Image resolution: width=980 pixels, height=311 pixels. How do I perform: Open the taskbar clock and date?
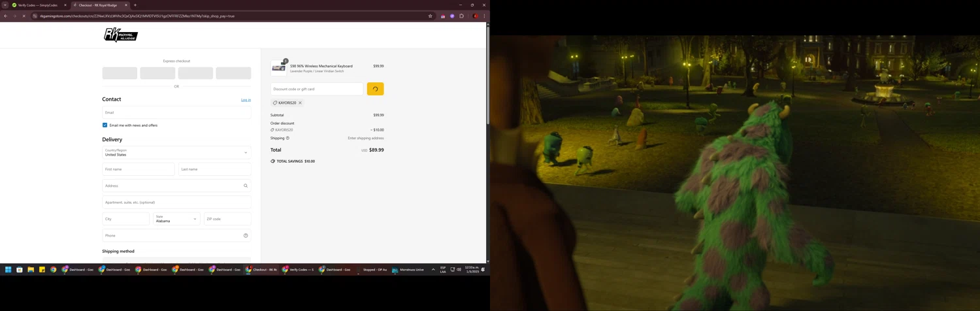tap(472, 269)
